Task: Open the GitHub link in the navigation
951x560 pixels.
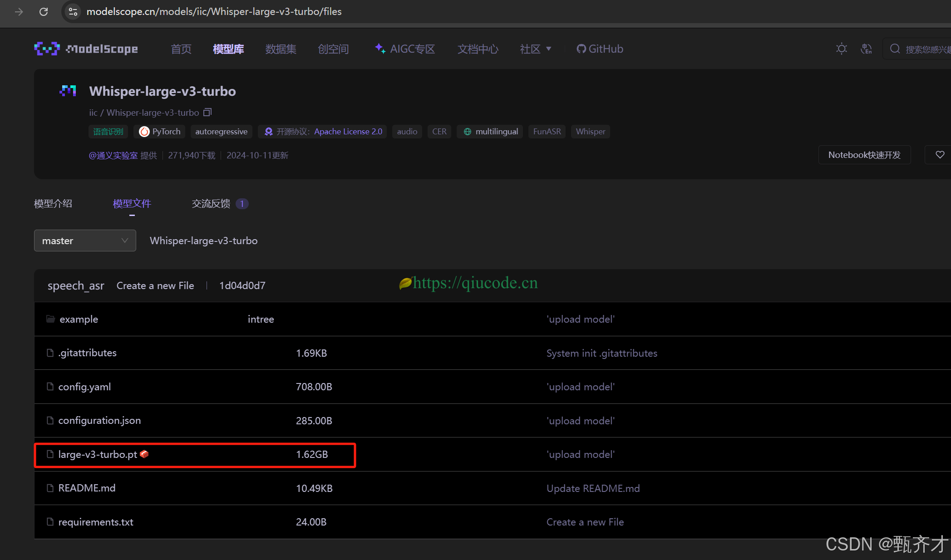Action: [600, 49]
